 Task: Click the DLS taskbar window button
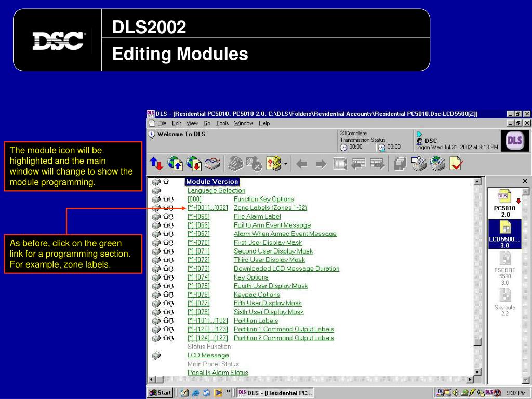click(275, 393)
